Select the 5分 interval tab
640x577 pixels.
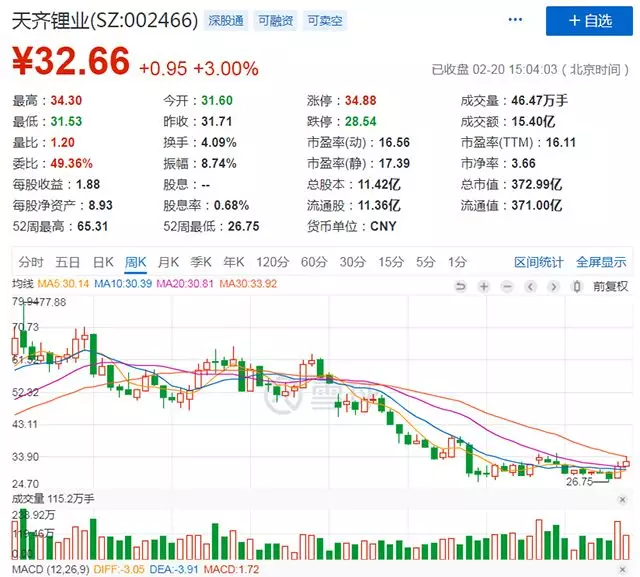(425, 262)
